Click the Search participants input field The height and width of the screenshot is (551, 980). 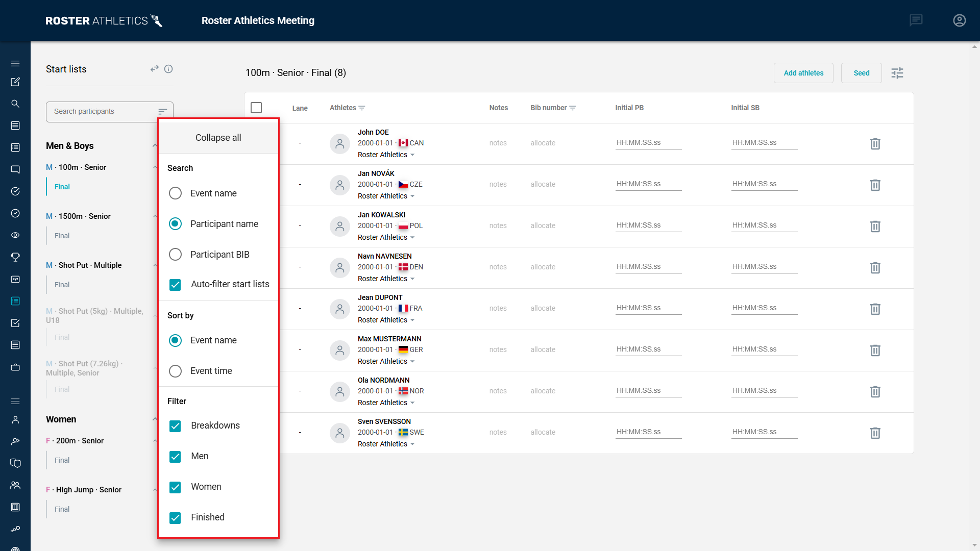(x=102, y=112)
